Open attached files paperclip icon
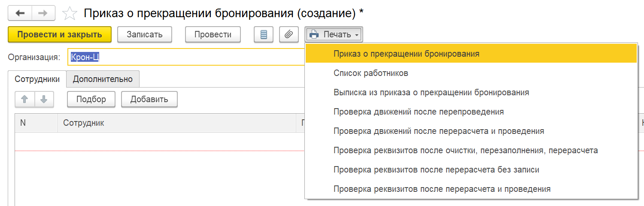The width and height of the screenshot is (644, 206). (x=289, y=35)
